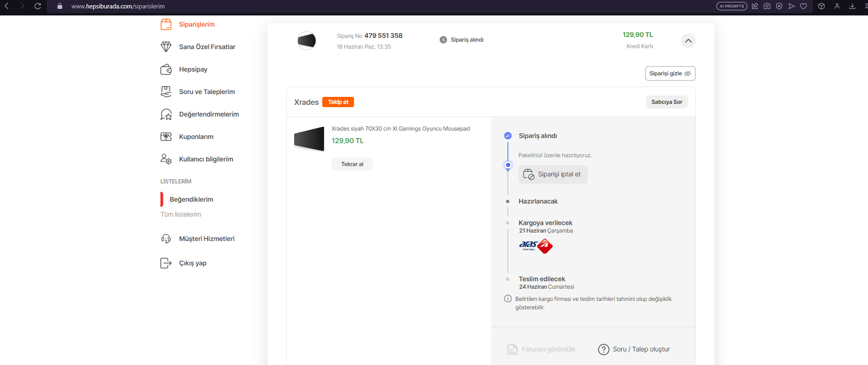Image resolution: width=868 pixels, height=365 pixels.
Task: Go back using the browser back arrow
Action: [7, 6]
